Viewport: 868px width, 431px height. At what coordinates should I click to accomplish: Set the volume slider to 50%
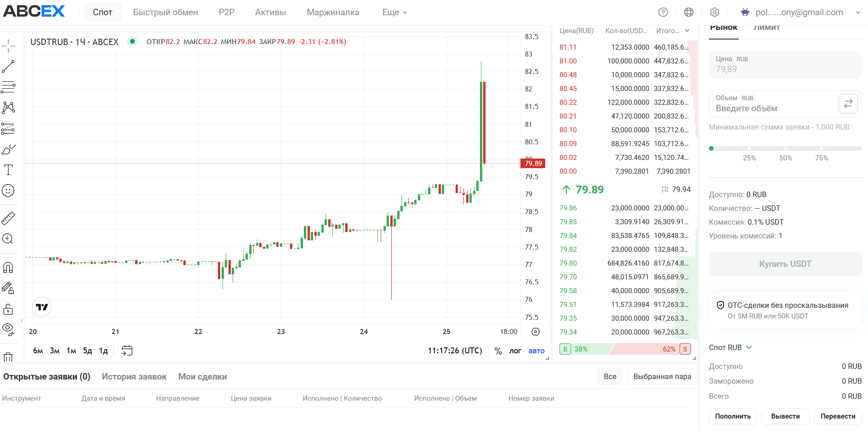tap(786, 148)
